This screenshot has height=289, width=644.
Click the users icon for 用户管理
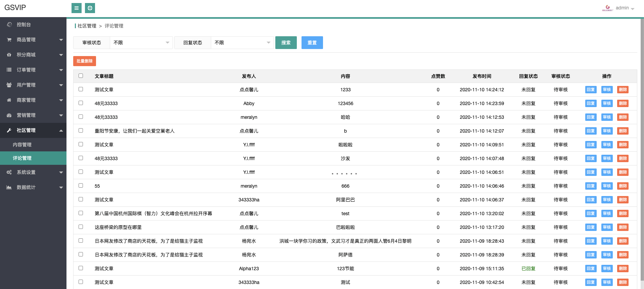9,85
